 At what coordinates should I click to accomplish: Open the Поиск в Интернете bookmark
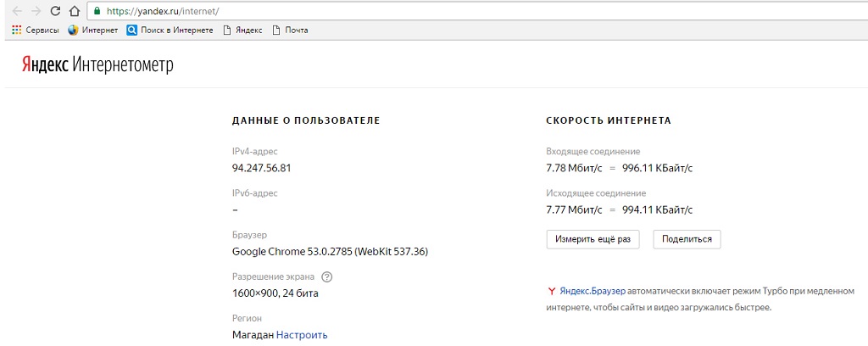[170, 31]
